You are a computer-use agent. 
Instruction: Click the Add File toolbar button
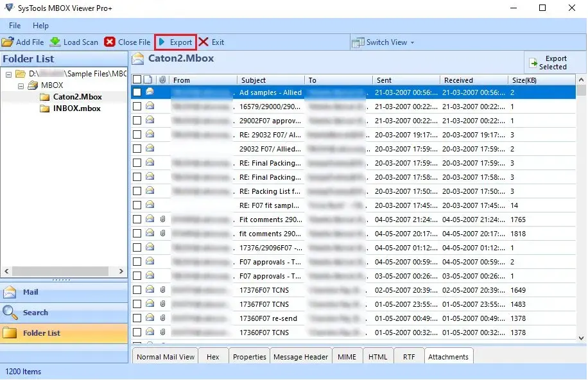coord(23,42)
